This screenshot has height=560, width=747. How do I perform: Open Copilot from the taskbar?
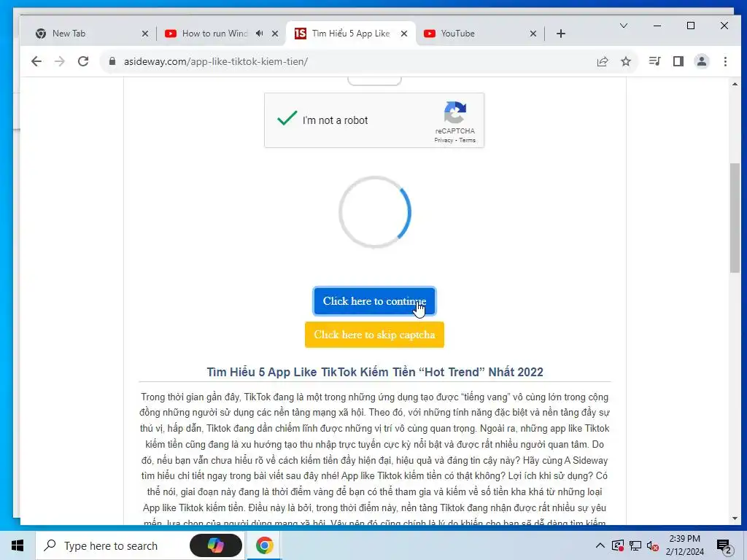216,545
